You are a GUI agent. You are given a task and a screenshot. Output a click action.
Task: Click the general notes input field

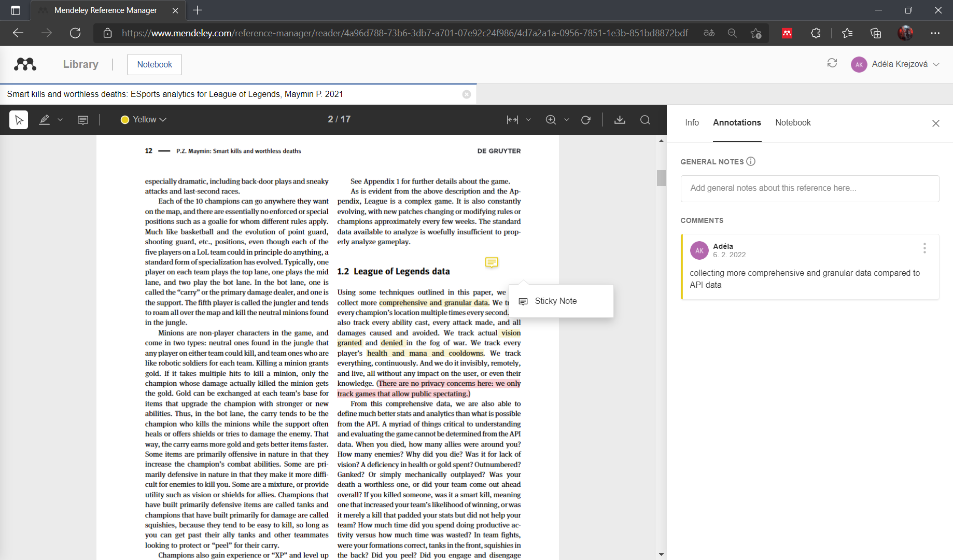pos(809,188)
